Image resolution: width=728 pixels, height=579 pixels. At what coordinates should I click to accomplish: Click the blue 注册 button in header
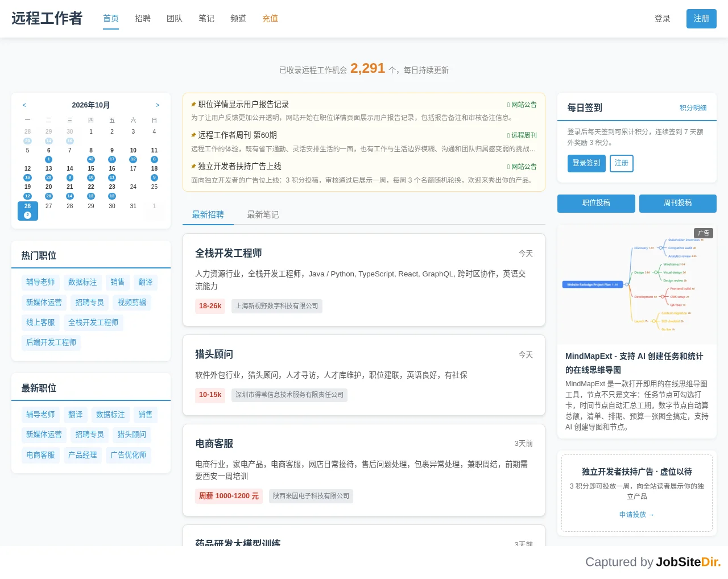pos(701,19)
